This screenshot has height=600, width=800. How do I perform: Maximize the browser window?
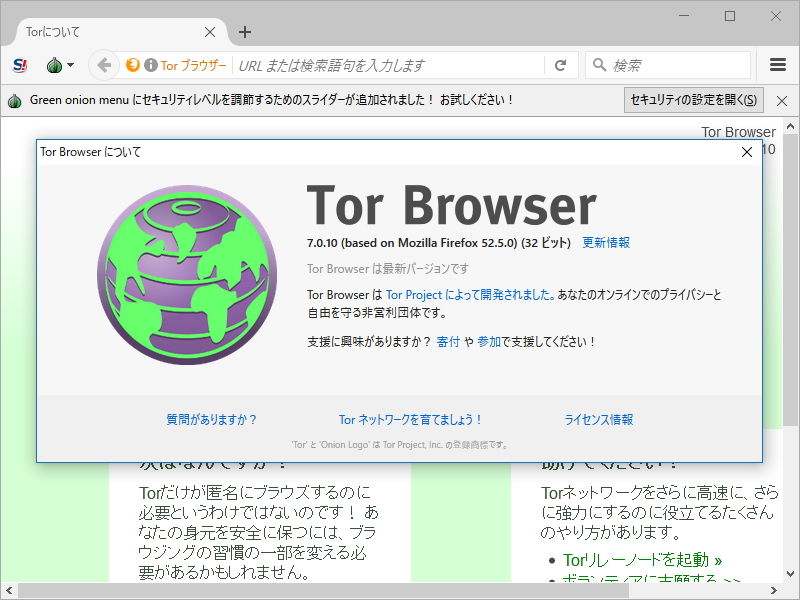click(730, 16)
